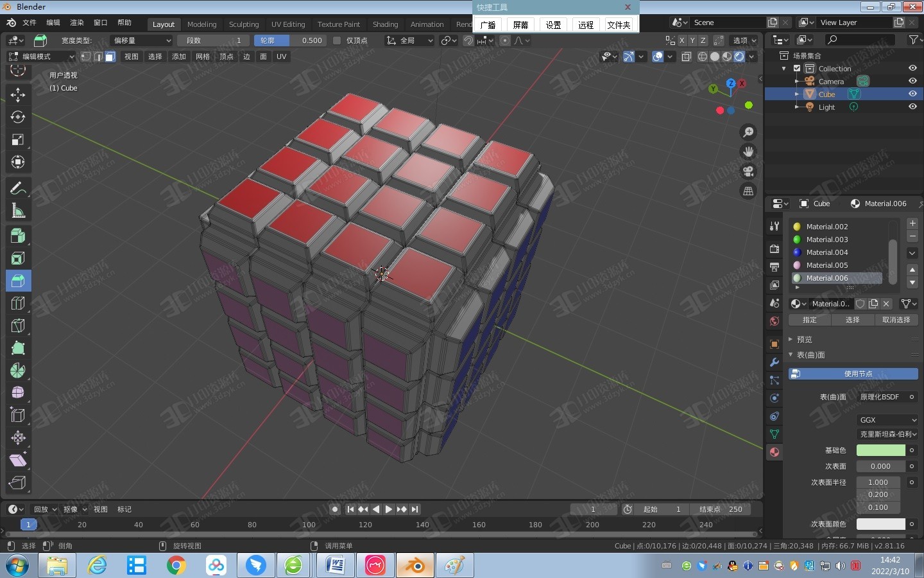924x578 pixels.
Task: Toggle X axis mirror button
Action: click(682, 40)
